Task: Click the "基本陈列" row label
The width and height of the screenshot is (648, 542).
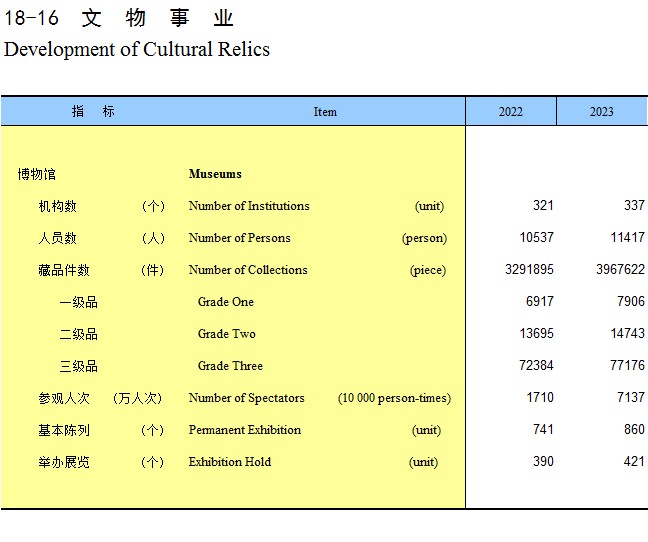Action: click(64, 430)
